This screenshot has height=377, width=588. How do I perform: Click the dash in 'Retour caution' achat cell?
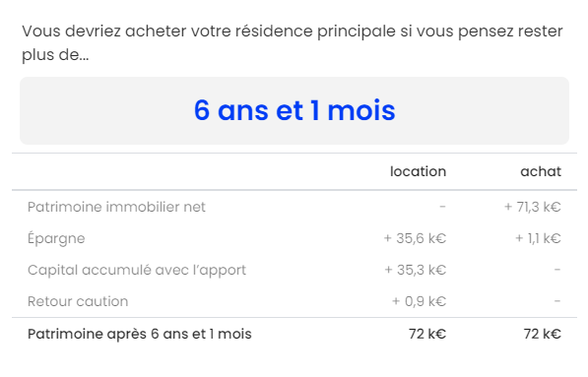pos(557,301)
